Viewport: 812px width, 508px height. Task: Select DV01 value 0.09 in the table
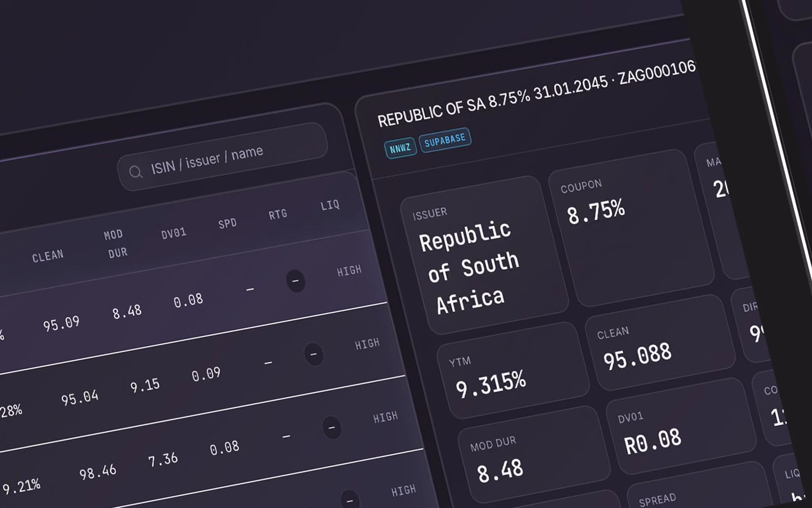[206, 375]
